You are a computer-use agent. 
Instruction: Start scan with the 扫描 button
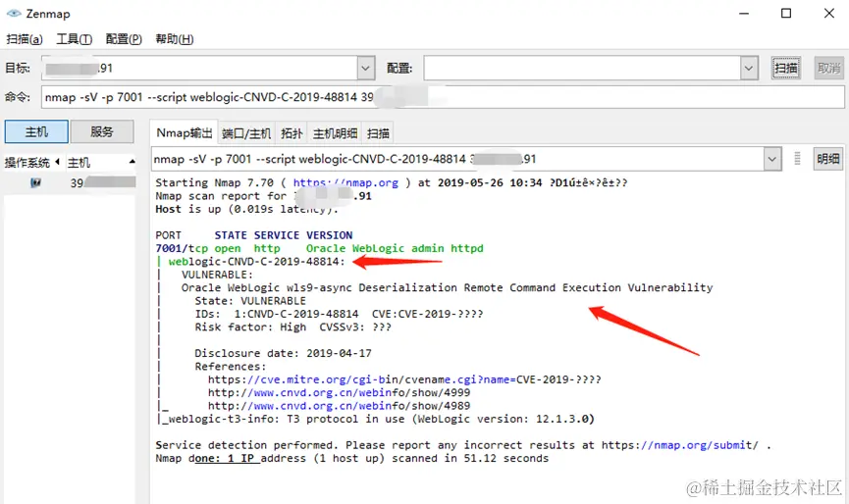pyautogui.click(x=785, y=68)
